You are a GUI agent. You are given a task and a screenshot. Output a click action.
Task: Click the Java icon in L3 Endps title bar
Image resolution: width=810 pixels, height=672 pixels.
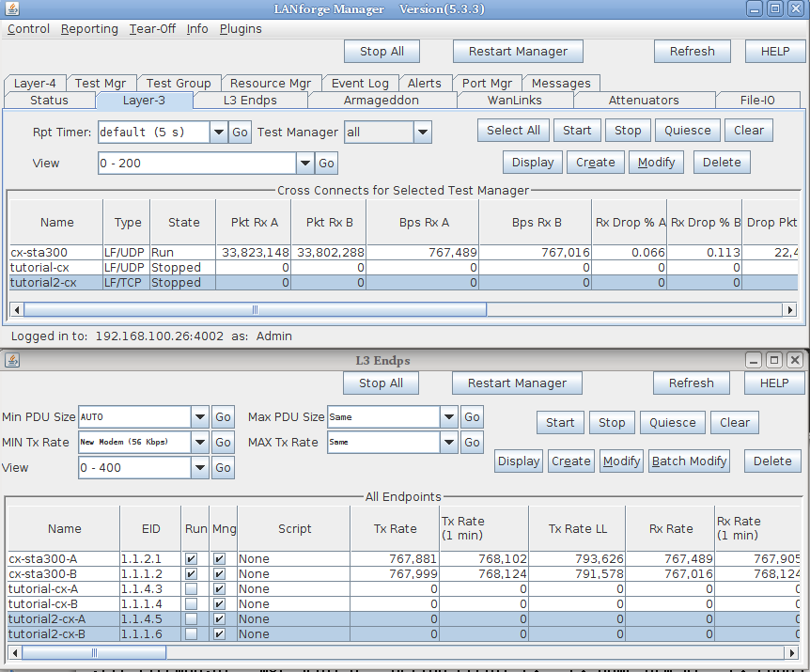pyautogui.click(x=12, y=360)
